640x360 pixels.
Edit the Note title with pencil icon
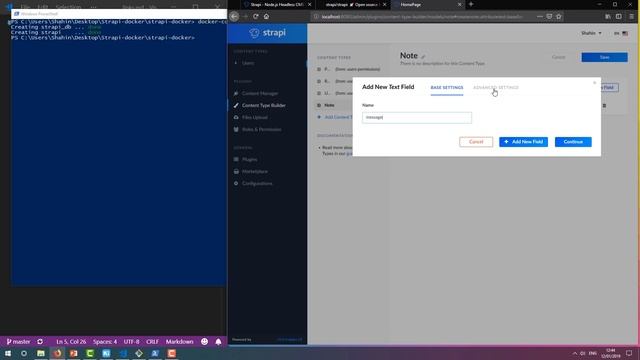(423, 57)
